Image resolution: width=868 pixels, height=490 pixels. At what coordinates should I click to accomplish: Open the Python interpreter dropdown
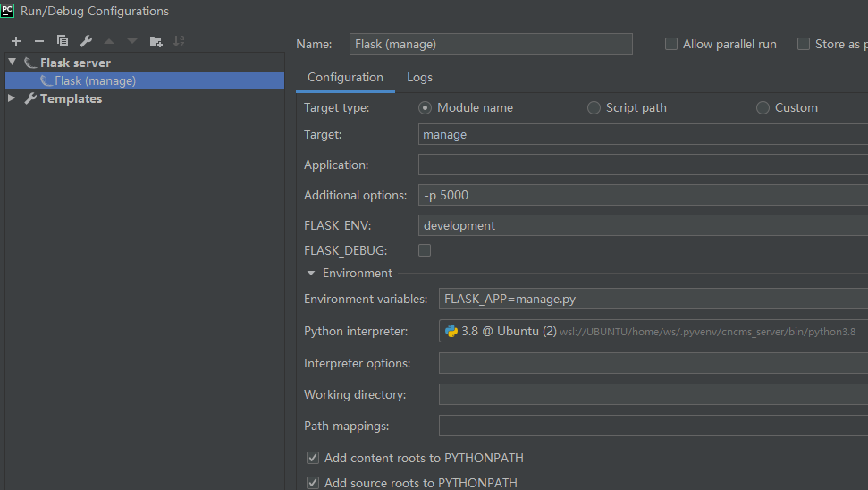coord(653,331)
